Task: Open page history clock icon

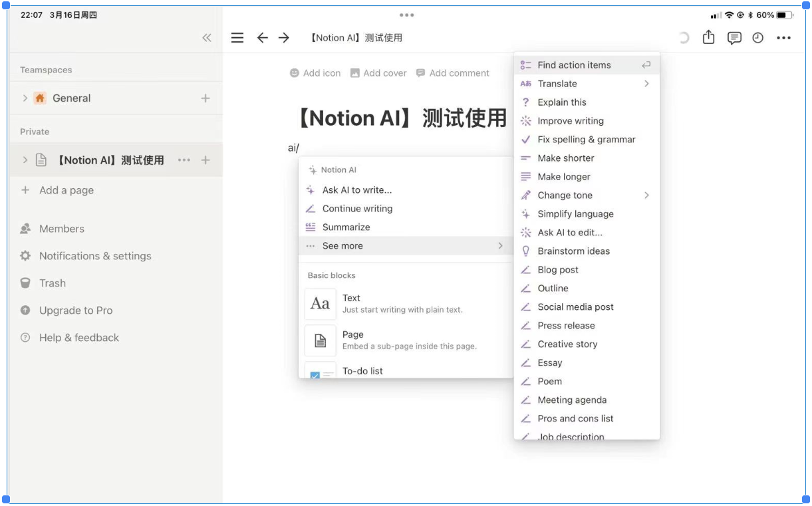Action: (x=758, y=38)
